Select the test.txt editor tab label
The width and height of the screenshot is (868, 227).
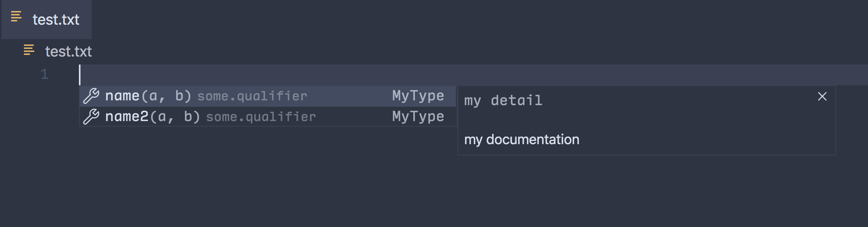[x=56, y=20]
